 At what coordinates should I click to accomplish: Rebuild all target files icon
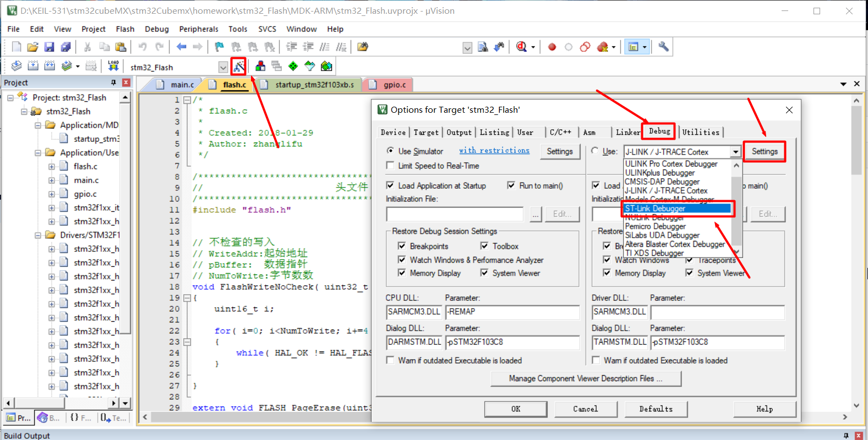tap(50, 66)
